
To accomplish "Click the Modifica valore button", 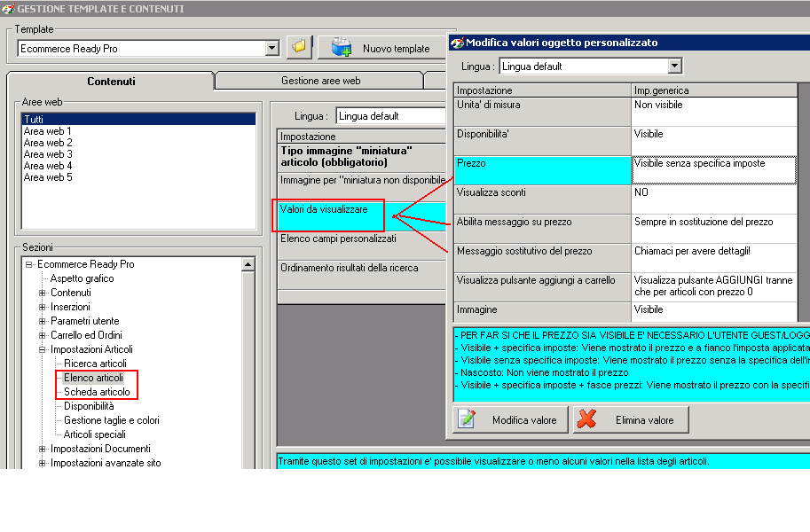I will [x=510, y=419].
